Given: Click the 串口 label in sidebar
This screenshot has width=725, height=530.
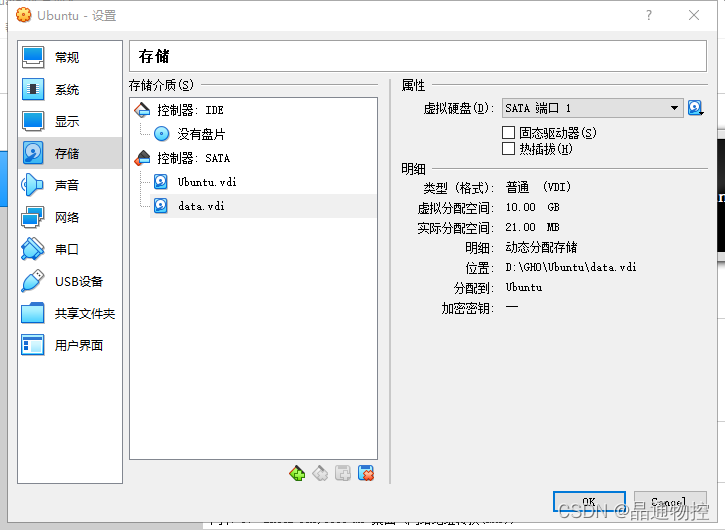Looking at the screenshot, I should click(x=67, y=249).
